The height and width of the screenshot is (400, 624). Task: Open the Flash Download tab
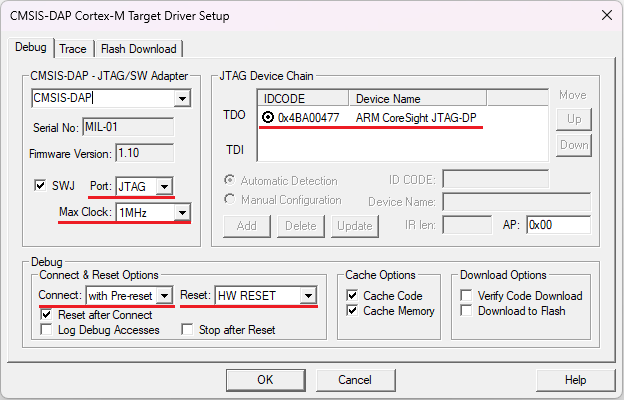(x=138, y=48)
